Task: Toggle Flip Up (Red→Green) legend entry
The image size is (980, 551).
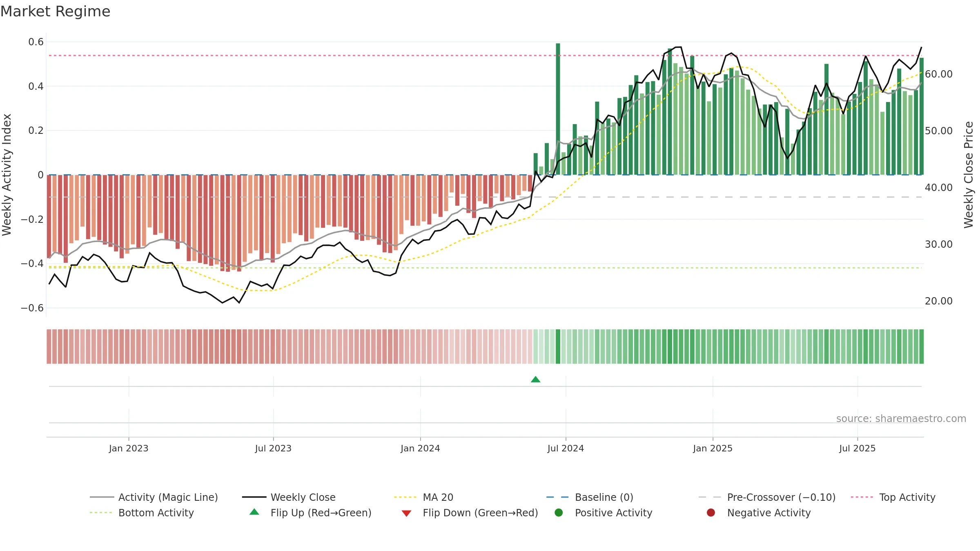Action: (x=310, y=513)
